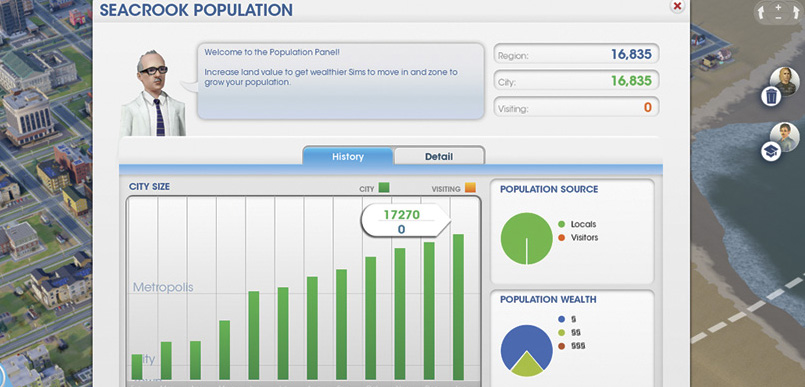The width and height of the screenshot is (805, 387).
Task: Click the blue $ wealth legend dot
Action: [561, 319]
